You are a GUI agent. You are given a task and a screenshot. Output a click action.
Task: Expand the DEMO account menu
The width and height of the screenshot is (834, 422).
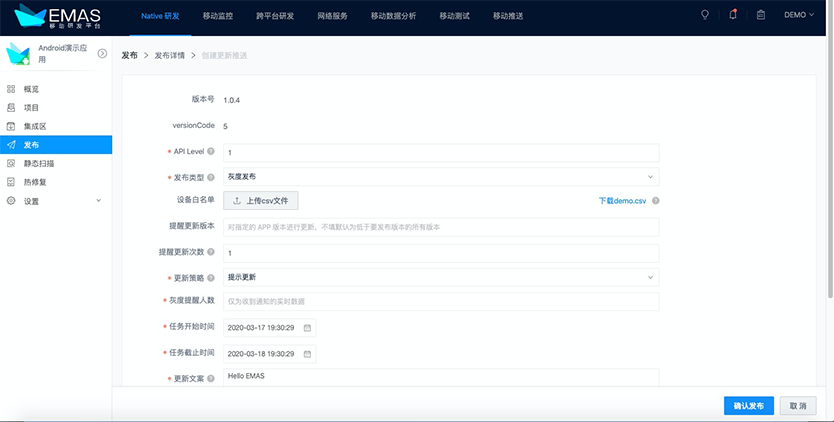(799, 15)
